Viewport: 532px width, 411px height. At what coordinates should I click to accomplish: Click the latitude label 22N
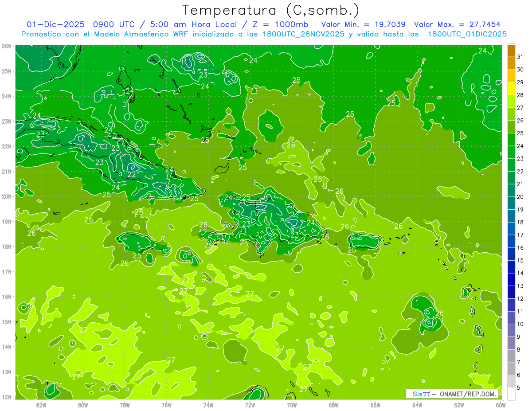point(6,146)
